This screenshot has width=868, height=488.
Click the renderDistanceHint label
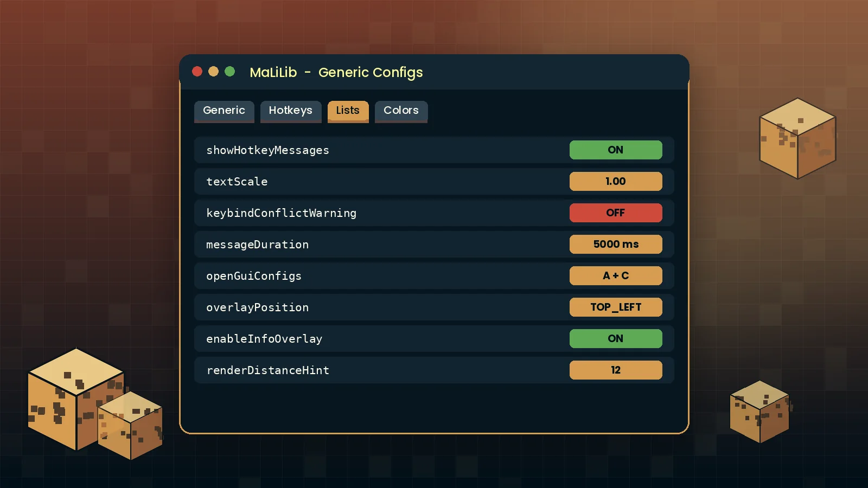(267, 370)
